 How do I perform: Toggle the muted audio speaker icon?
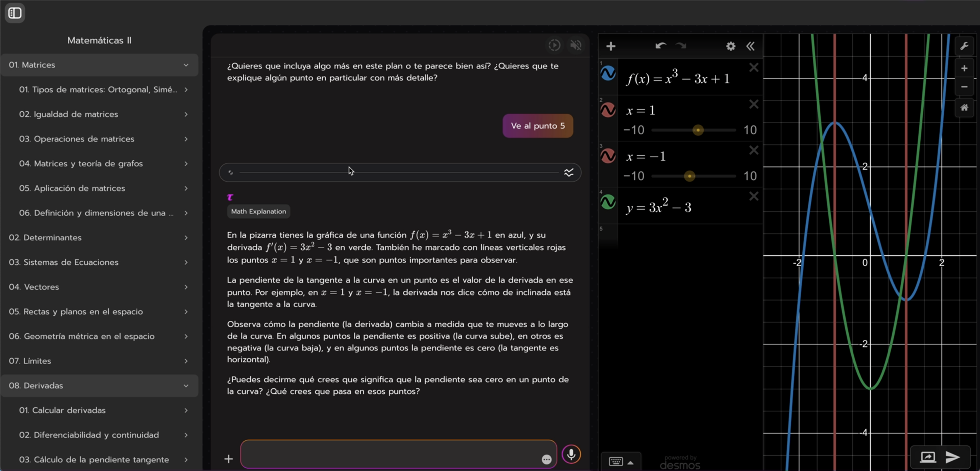[576, 45]
